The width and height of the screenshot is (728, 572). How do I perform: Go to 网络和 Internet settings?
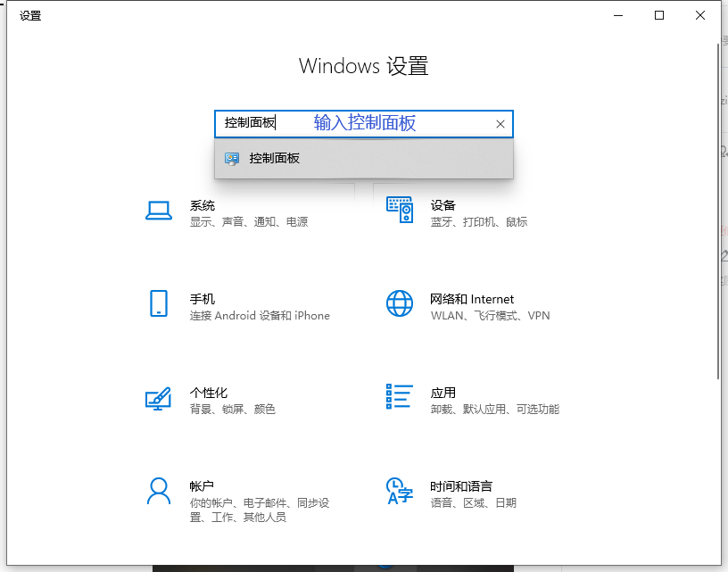[x=472, y=299]
